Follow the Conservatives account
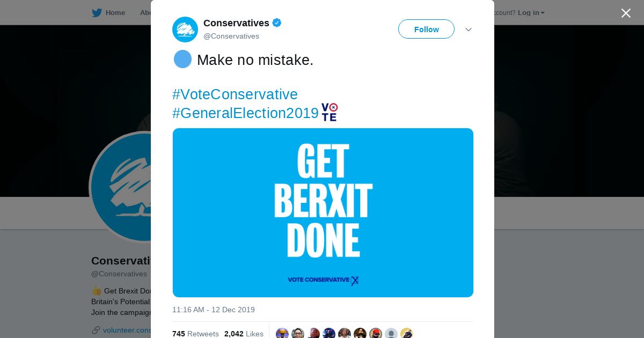The height and width of the screenshot is (338, 644). point(426,30)
